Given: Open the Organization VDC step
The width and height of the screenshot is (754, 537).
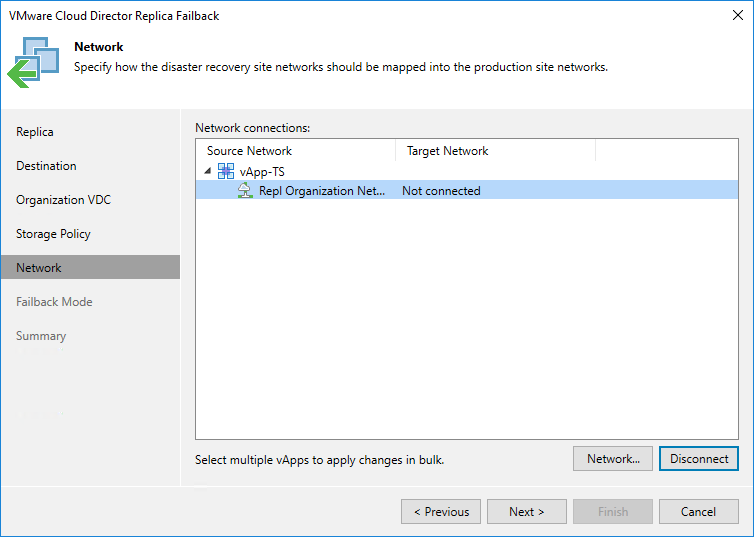Looking at the screenshot, I should [x=63, y=200].
